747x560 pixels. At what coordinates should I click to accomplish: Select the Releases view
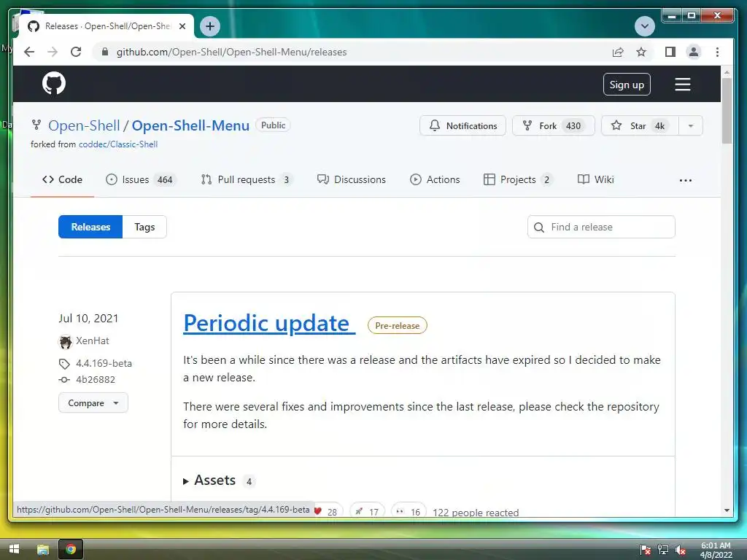(90, 227)
